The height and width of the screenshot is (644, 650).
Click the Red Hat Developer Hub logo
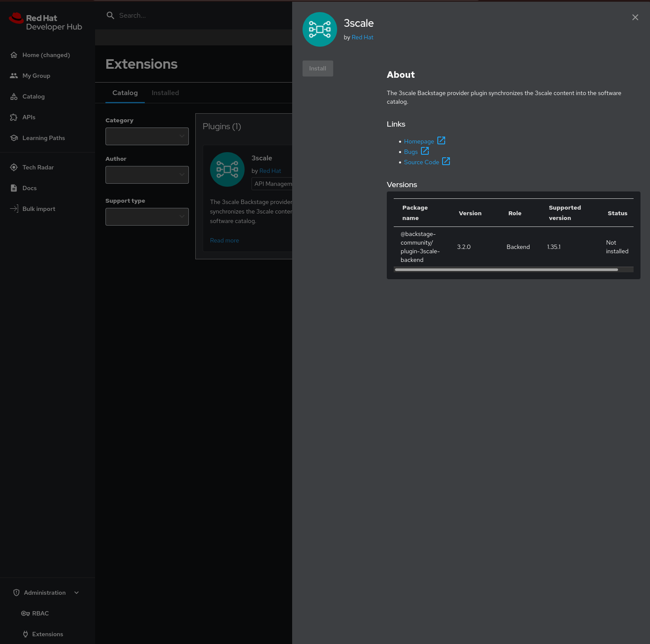click(45, 22)
